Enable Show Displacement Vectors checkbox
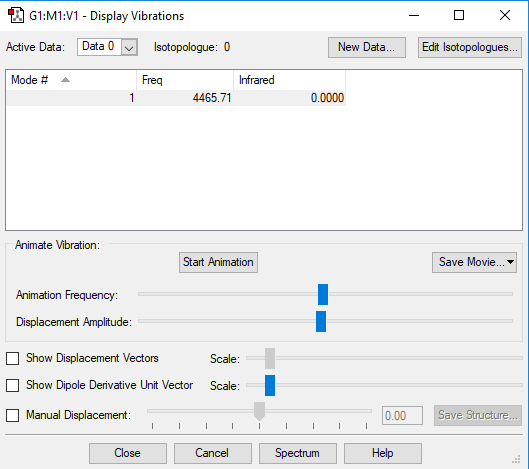This screenshot has height=469, width=529. tap(12, 358)
